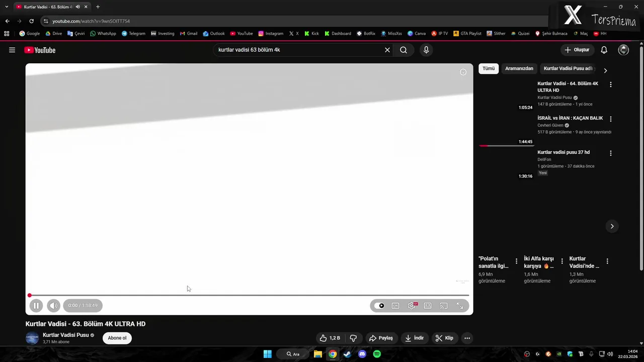
Task: Select the Kurtlar Vadisi Pusu adlı chip
Action: pyautogui.click(x=569, y=68)
